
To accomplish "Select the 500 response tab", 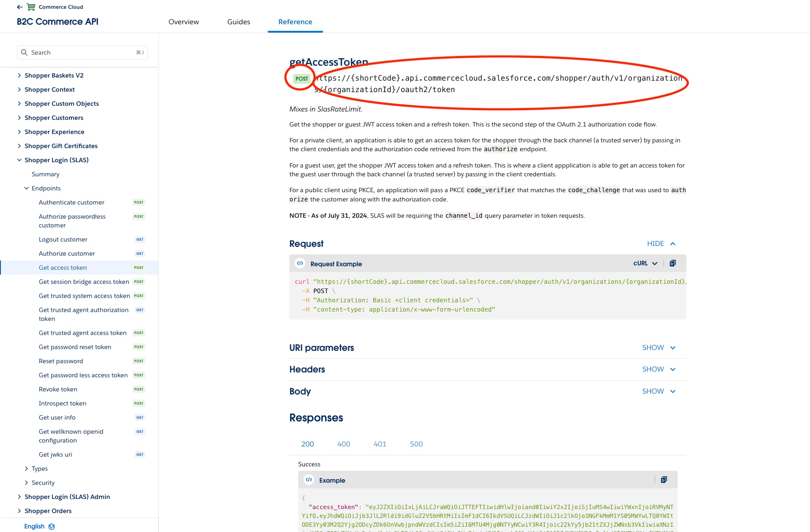I will point(416,444).
